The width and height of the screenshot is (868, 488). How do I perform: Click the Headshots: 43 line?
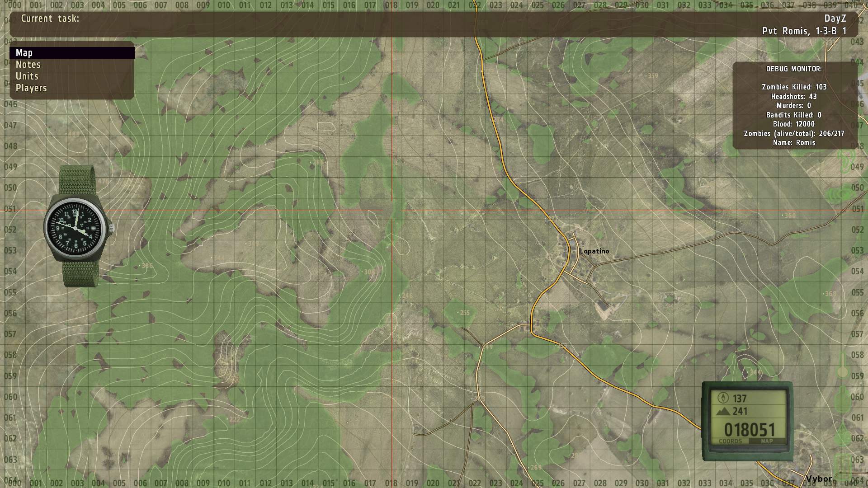click(794, 97)
